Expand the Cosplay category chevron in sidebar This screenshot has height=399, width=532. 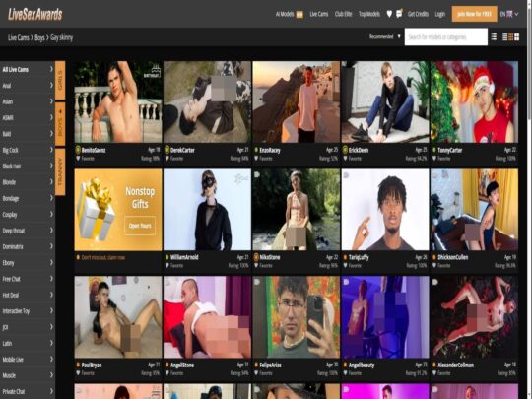(51, 215)
